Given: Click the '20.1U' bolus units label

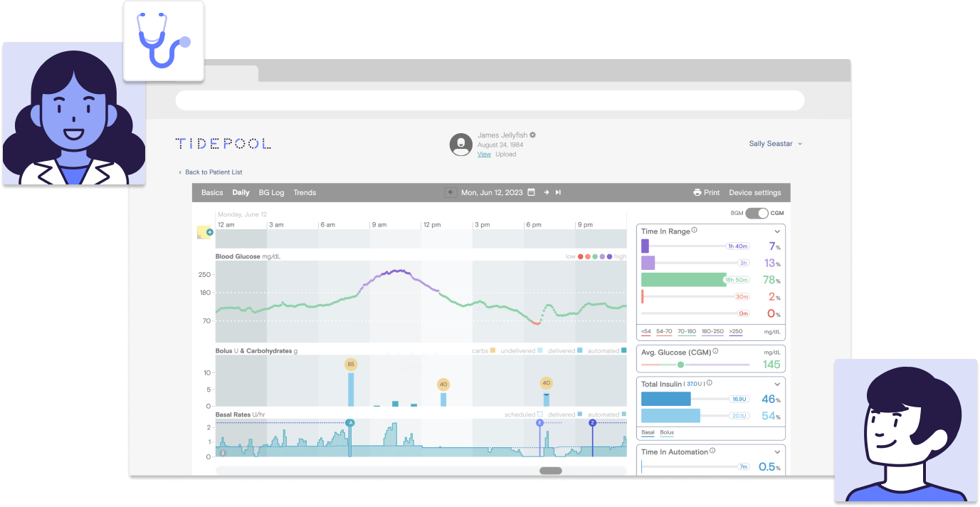Looking at the screenshot, I should [x=739, y=416].
